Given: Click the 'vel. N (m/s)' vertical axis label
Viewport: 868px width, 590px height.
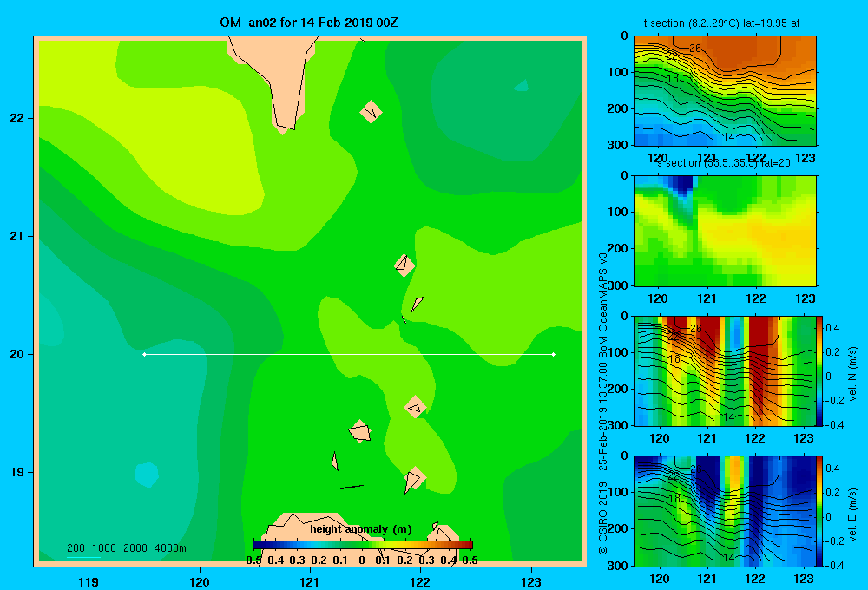Looking at the screenshot, I should [x=853, y=374].
